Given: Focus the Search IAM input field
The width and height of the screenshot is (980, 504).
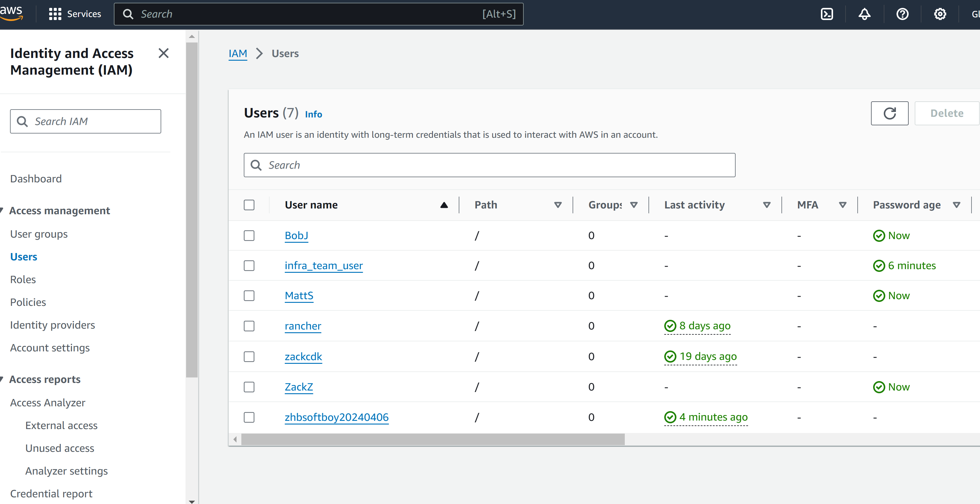Looking at the screenshot, I should (x=86, y=122).
